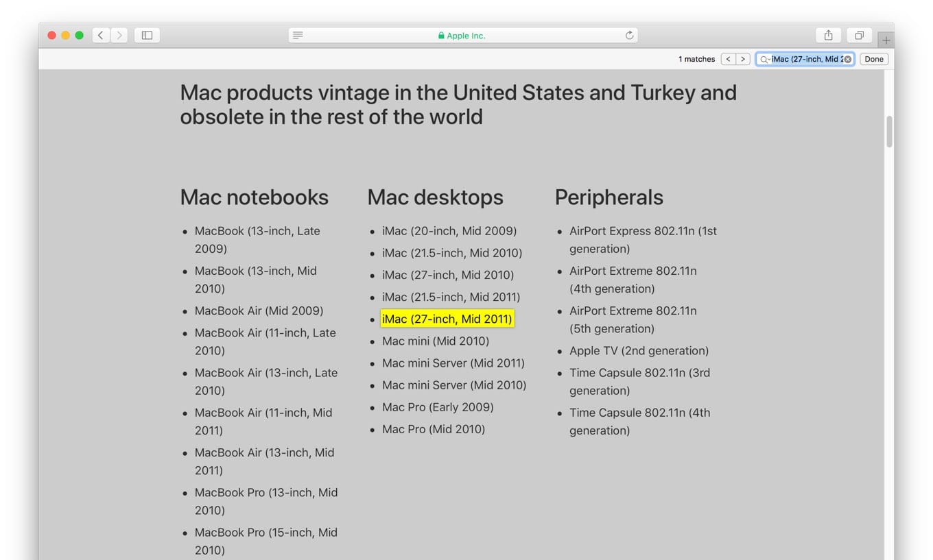Jump to next find match

pos(742,59)
